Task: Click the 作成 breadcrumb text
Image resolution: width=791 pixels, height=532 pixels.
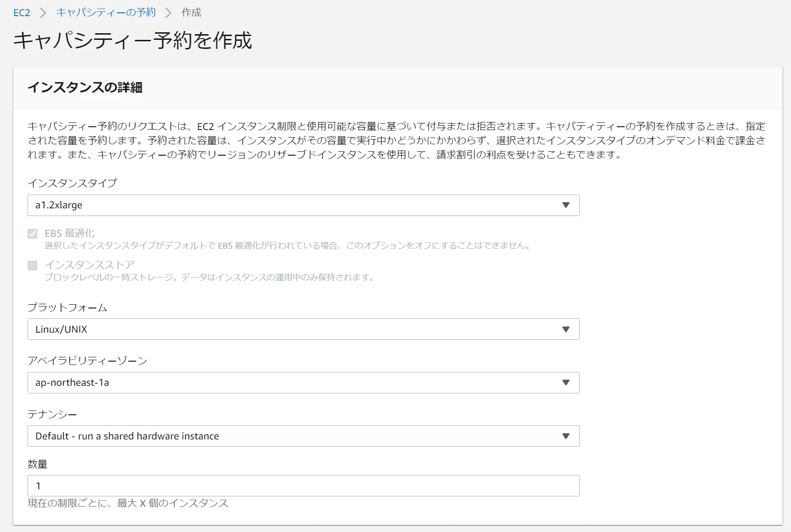Action: (x=191, y=12)
